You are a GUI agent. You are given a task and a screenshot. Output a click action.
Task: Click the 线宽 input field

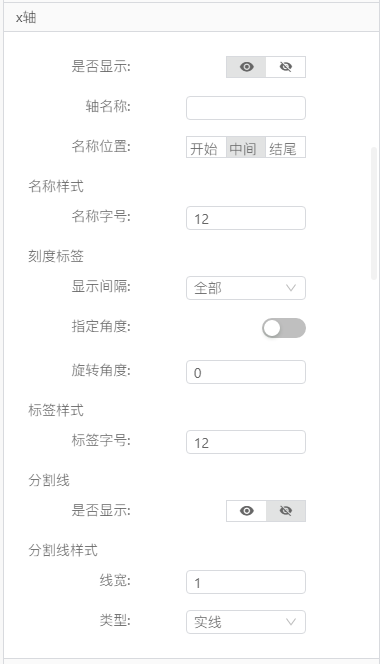click(246, 582)
